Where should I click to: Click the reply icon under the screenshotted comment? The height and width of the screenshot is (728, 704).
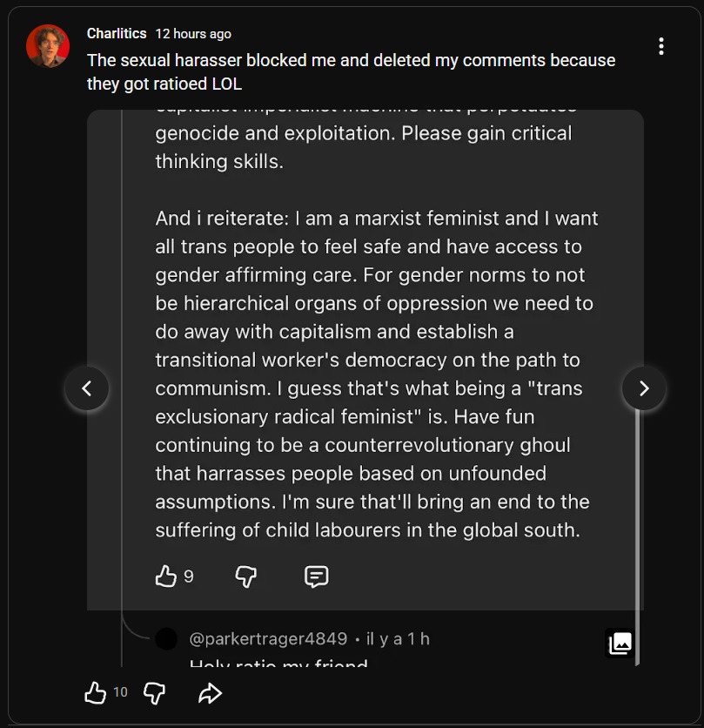pos(316,576)
